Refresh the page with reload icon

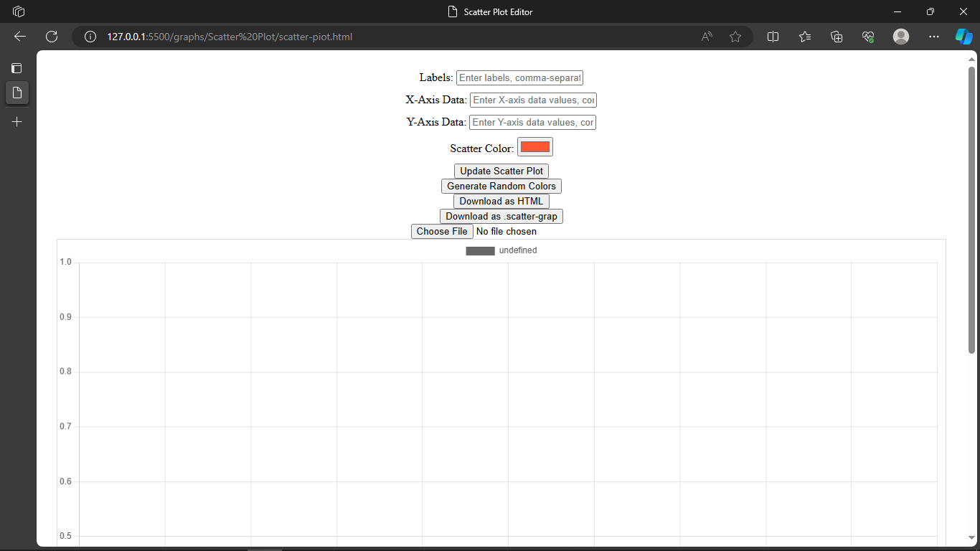coord(52,37)
